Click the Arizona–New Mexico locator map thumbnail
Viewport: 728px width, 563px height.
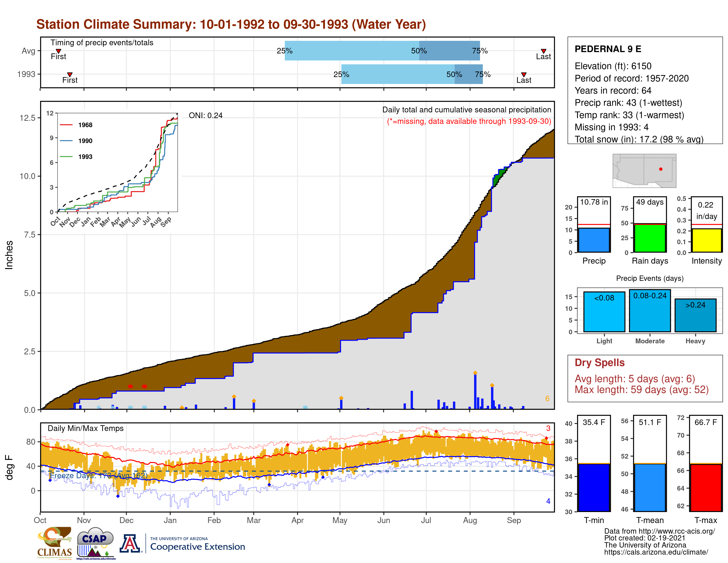click(x=644, y=170)
